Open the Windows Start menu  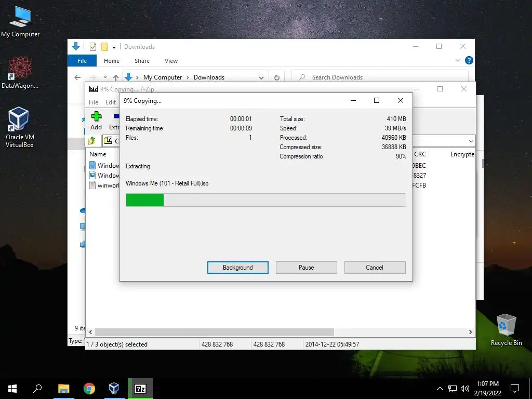12,389
